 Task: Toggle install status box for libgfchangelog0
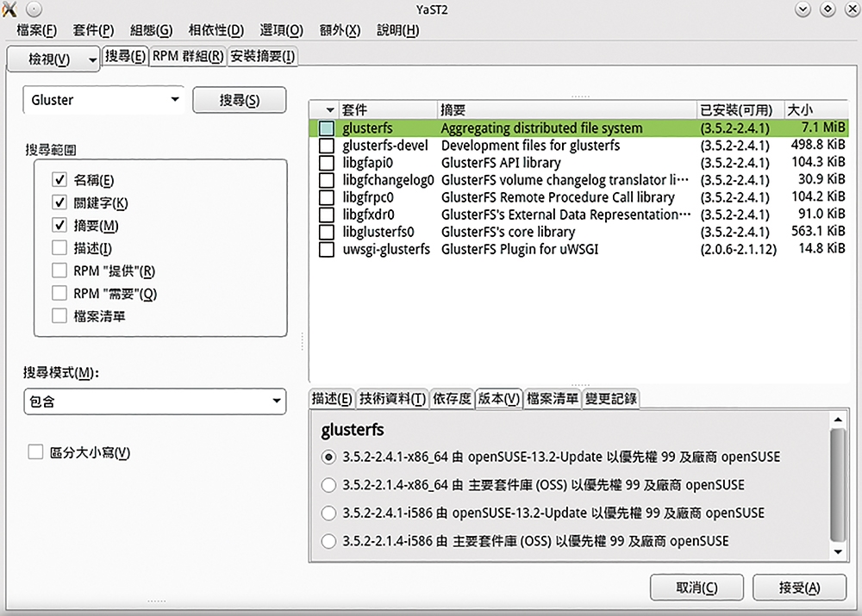click(x=327, y=180)
